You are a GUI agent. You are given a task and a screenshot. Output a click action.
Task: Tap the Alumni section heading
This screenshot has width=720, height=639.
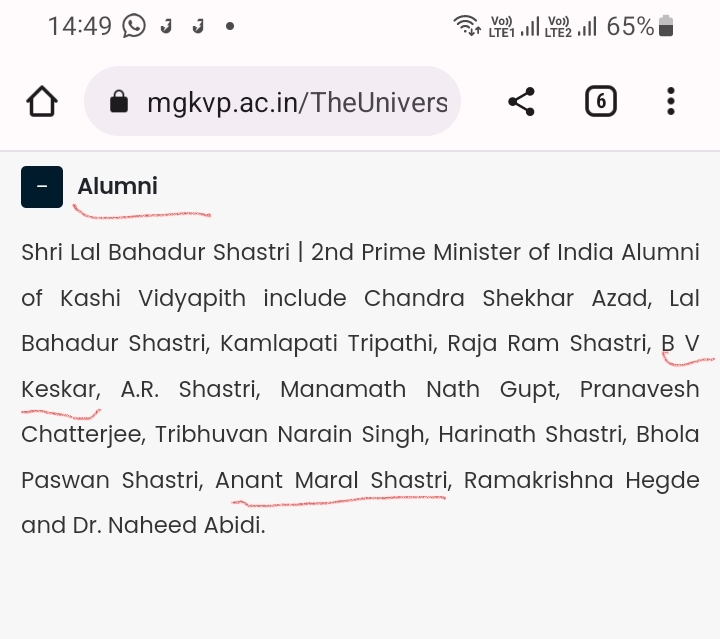[117, 186]
